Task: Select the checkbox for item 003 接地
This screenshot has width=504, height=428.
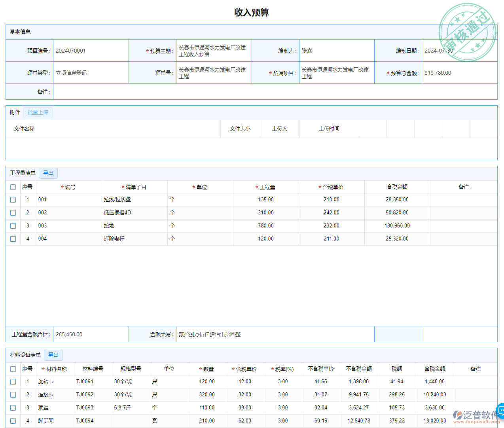Action: point(13,226)
